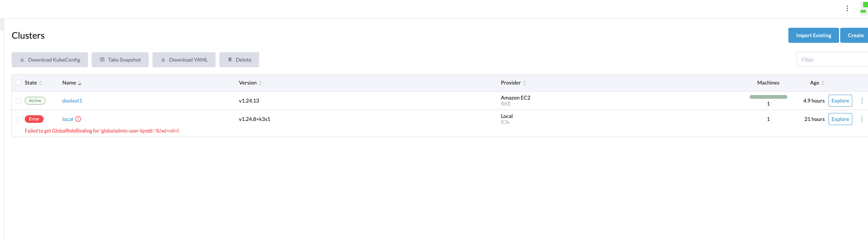Click the Version column sort chevron
Image resolution: width=868 pixels, height=240 pixels.
click(x=260, y=83)
